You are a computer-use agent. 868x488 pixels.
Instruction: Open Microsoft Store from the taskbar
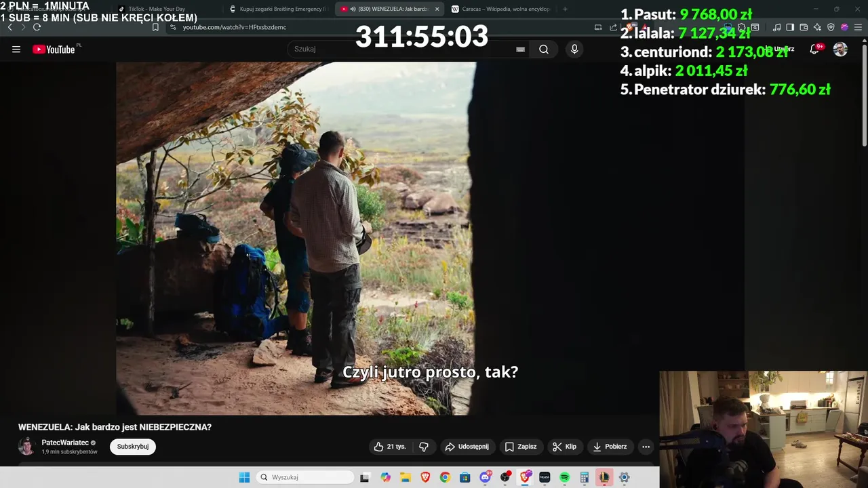coord(465,477)
